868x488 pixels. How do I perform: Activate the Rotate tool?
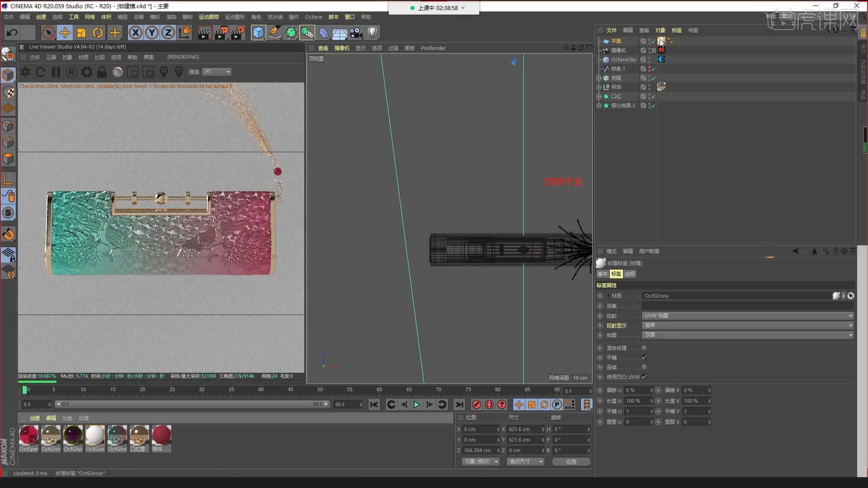98,33
